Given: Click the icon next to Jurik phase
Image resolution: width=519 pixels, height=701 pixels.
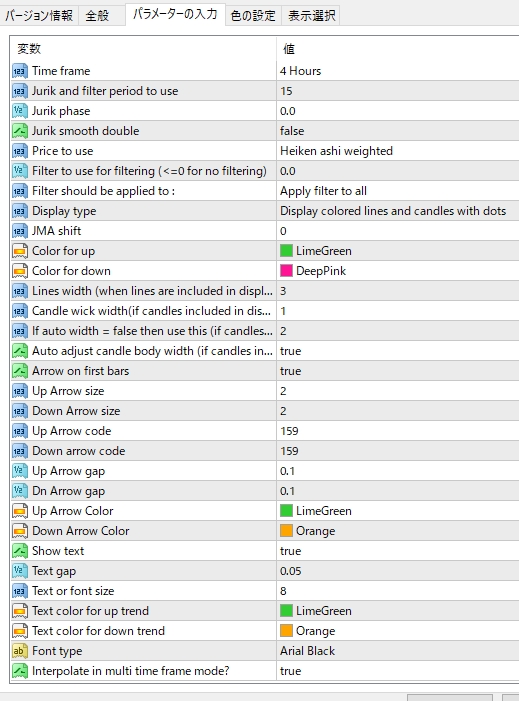Looking at the screenshot, I should (20, 111).
